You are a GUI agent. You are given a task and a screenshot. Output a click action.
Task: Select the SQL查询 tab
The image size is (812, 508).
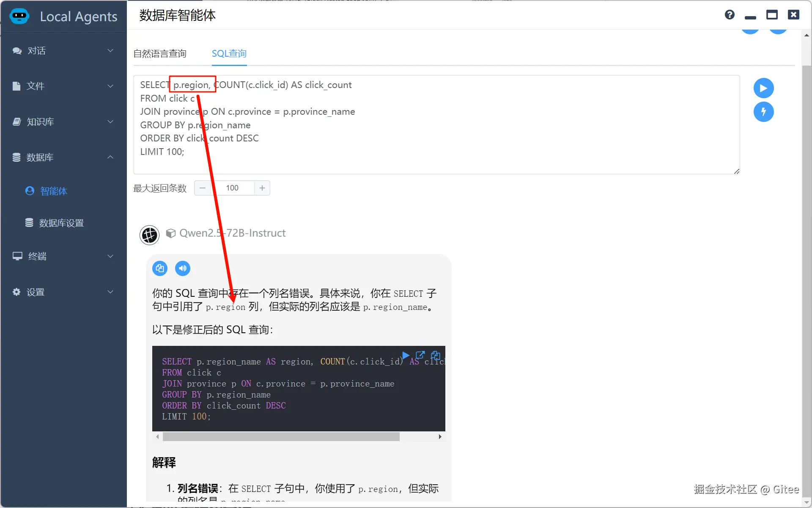pyautogui.click(x=229, y=54)
